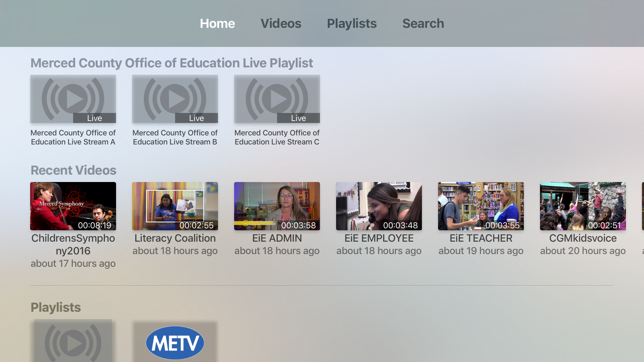
Task: Click the 'Playlists' section heading
Action: 56,307
